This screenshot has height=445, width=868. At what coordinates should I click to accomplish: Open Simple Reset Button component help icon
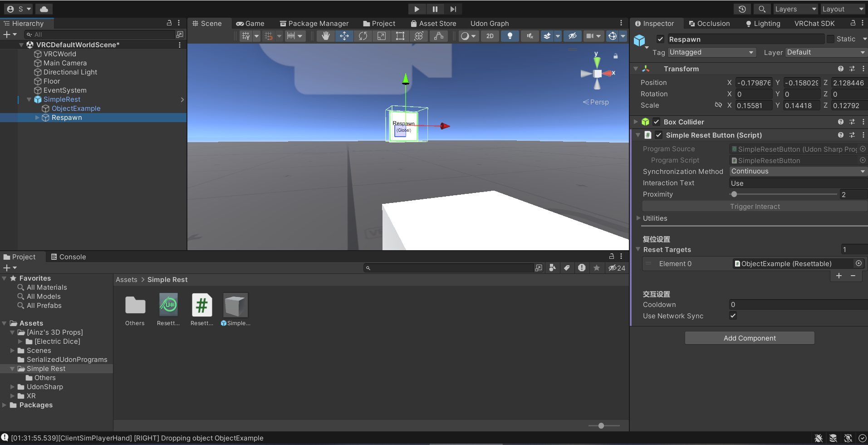click(x=840, y=135)
